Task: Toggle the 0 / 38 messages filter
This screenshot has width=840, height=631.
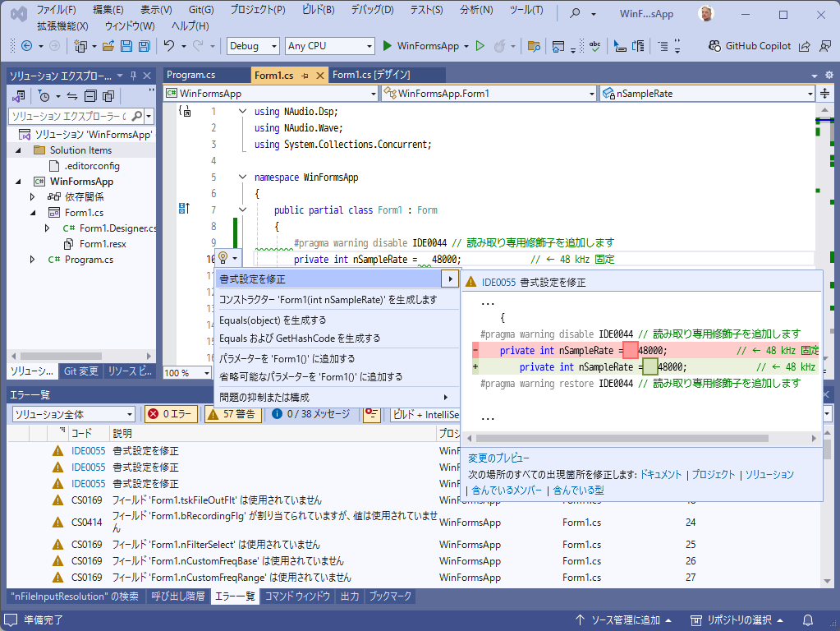Action: tap(312, 414)
